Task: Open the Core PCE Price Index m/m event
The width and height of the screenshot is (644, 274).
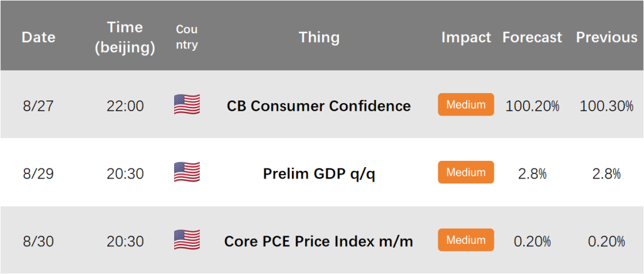Action: click(x=319, y=241)
